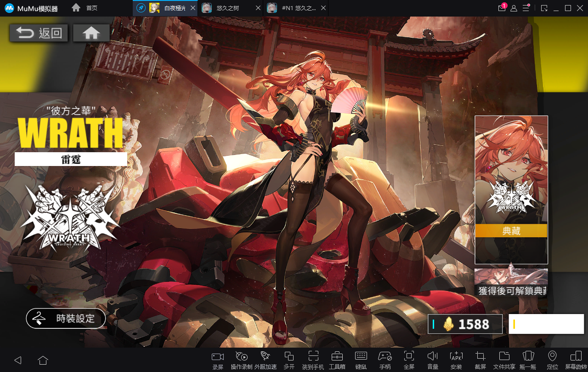Start 录屏 screen recording
This screenshot has width=588, height=372.
tap(218, 361)
